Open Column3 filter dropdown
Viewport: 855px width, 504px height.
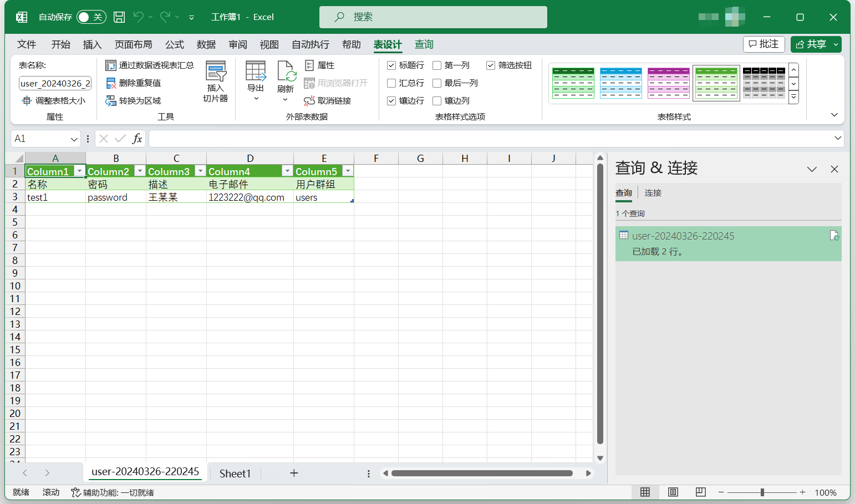(x=200, y=171)
